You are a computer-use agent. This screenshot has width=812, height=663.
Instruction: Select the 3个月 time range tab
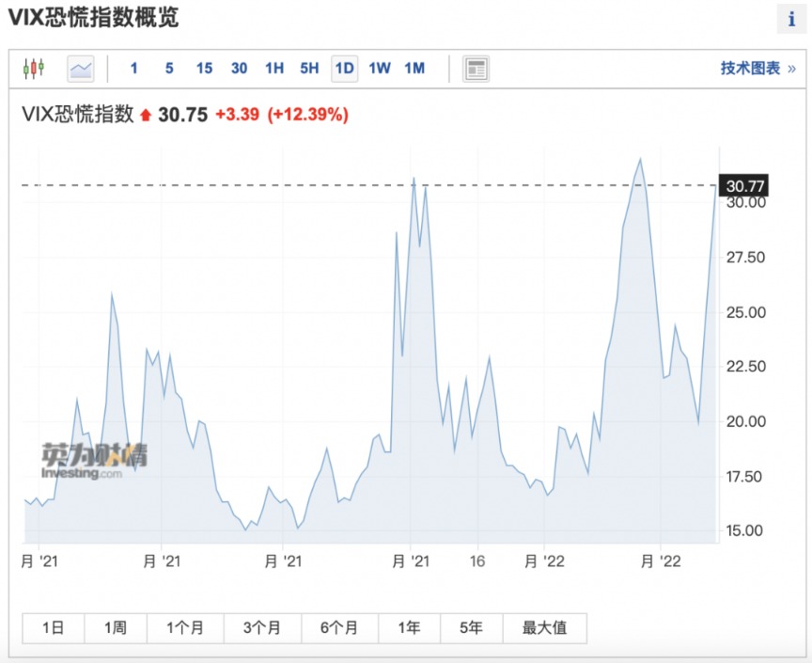point(260,627)
